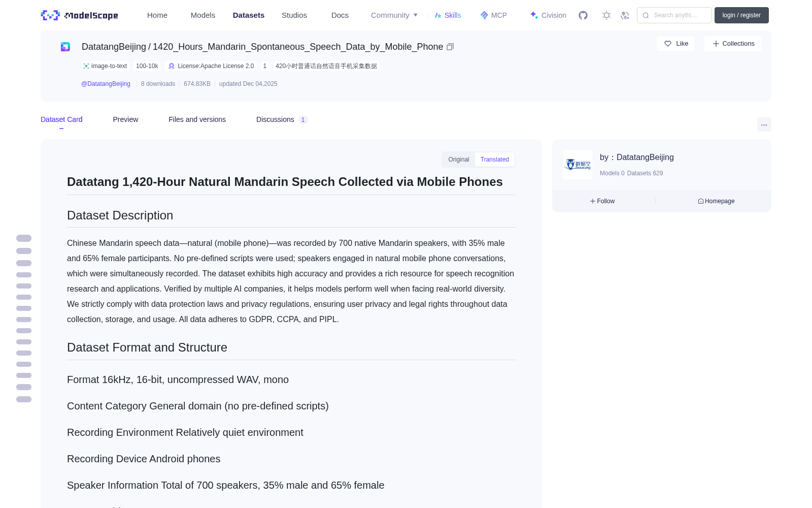Open the Docs page
The width and height of the screenshot is (812, 508).
pyautogui.click(x=340, y=15)
